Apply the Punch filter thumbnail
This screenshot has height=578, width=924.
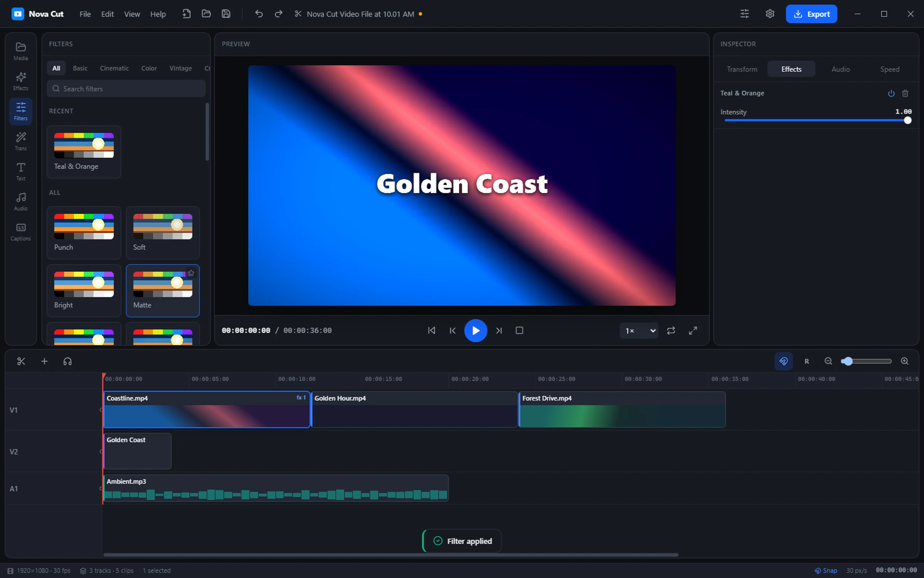point(84,233)
